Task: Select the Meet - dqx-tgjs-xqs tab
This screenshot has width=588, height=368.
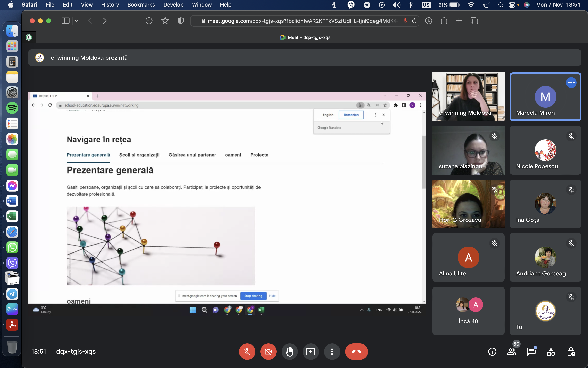Action: [x=305, y=37]
